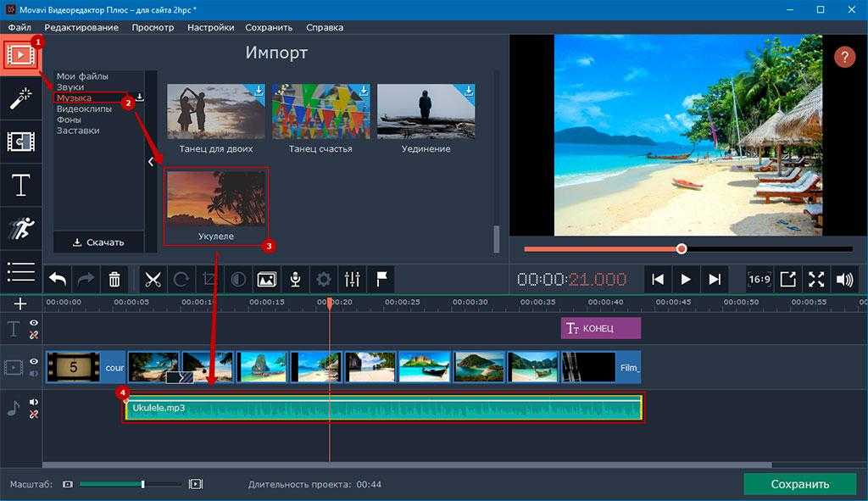Screen dimensions: 868x501
Task: Toggle visibility eye on video track
Action: click(34, 361)
